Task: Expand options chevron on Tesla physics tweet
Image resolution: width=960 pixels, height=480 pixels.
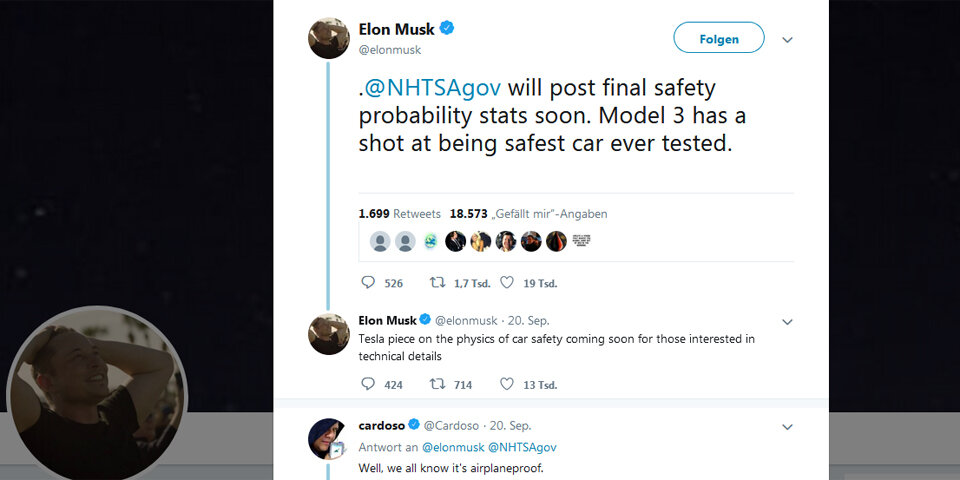Action: click(787, 322)
